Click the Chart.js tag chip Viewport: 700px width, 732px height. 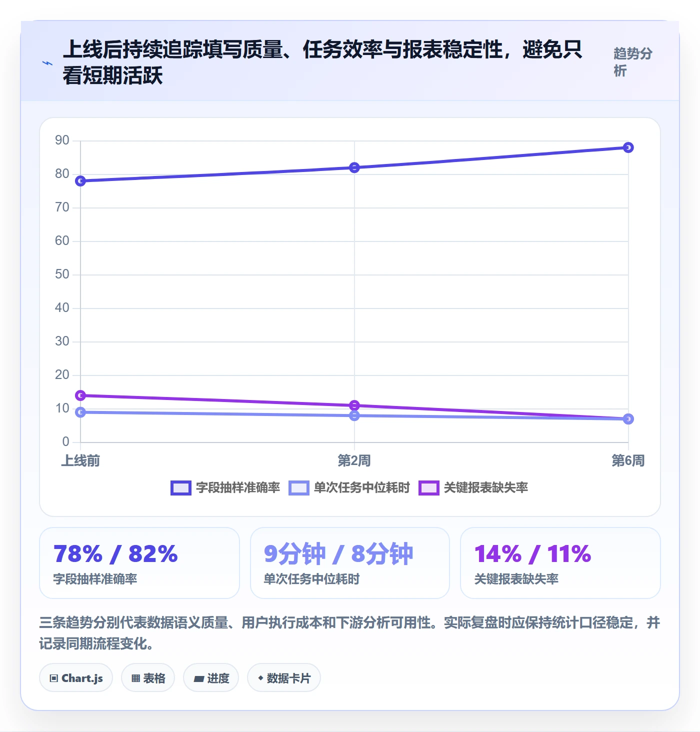pos(76,678)
